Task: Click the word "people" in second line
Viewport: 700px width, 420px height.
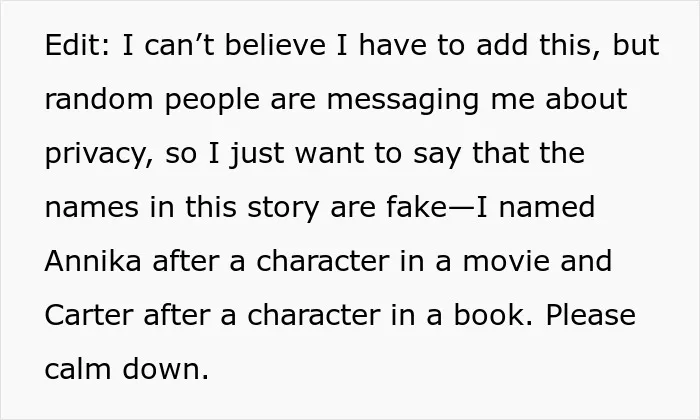Action: [212, 101]
